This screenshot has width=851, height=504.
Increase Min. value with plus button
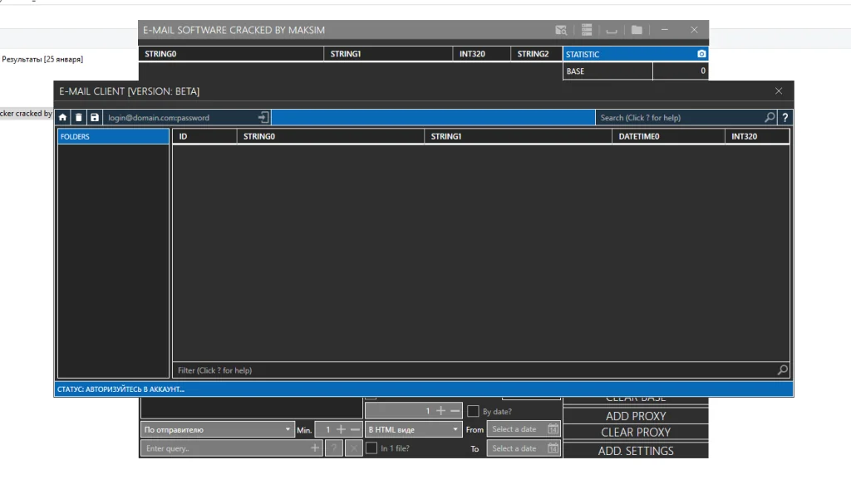(x=341, y=430)
